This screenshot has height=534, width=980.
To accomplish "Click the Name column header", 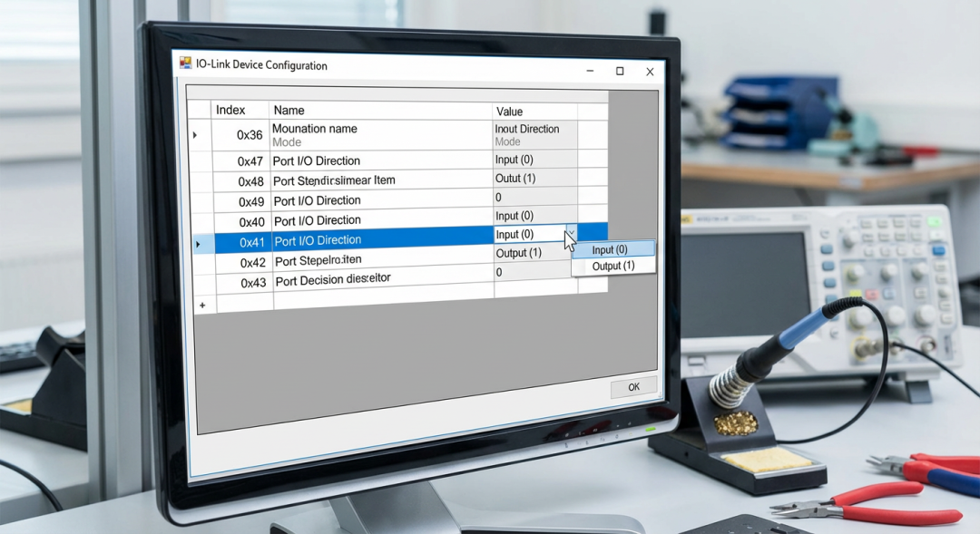I will [289, 111].
